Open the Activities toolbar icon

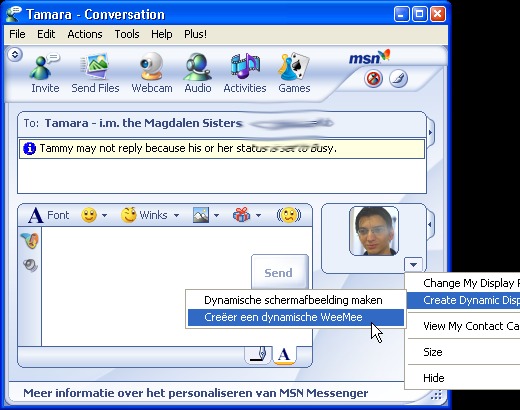(245, 72)
